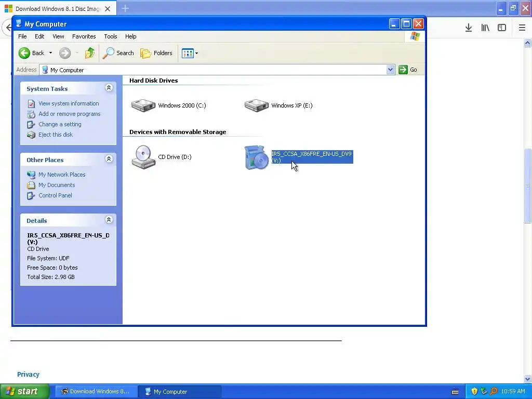This screenshot has width=532, height=399.
Task: Go up one folder level icon
Action: [x=90, y=53]
